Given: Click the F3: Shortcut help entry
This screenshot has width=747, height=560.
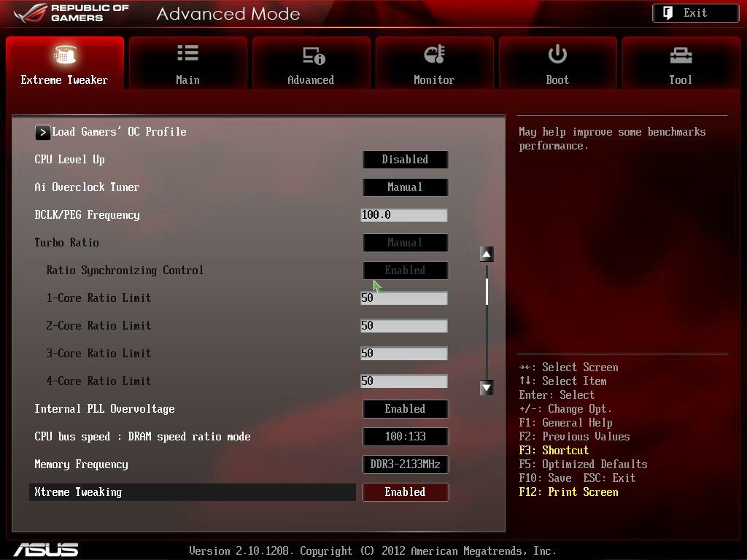Looking at the screenshot, I should [x=554, y=451].
